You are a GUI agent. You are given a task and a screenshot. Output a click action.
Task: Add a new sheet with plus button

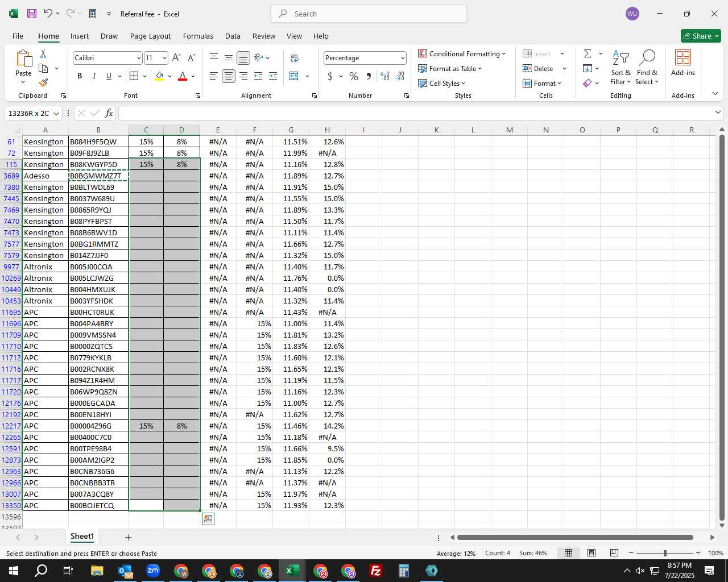point(128,537)
